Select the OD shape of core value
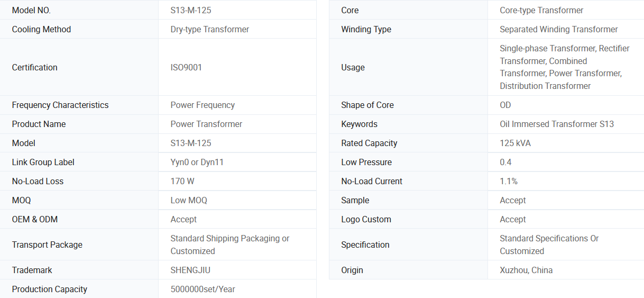This screenshot has width=644, height=298. (x=505, y=105)
